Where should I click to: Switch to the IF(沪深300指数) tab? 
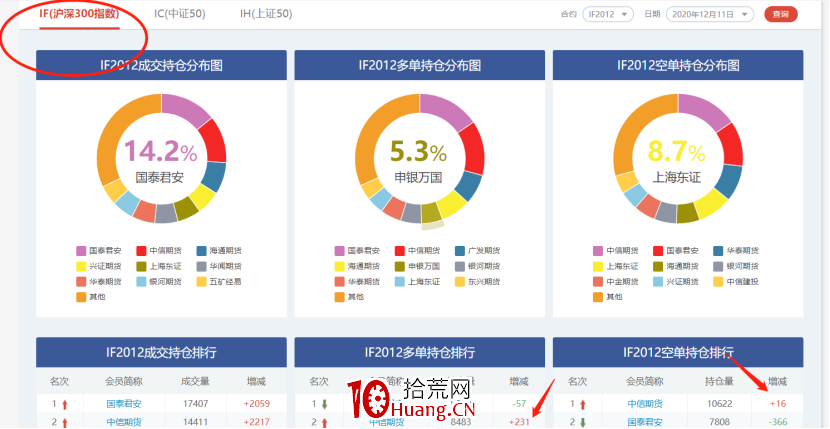pyautogui.click(x=79, y=14)
